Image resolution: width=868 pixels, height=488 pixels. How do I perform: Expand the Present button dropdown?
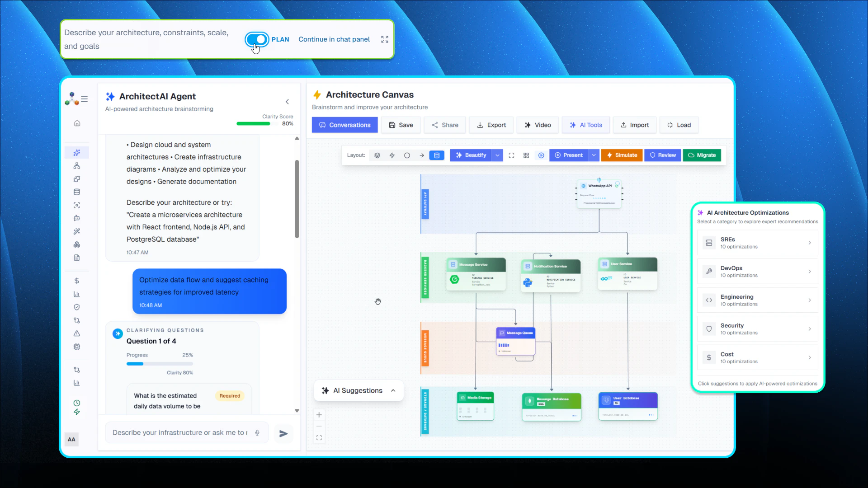(594, 155)
